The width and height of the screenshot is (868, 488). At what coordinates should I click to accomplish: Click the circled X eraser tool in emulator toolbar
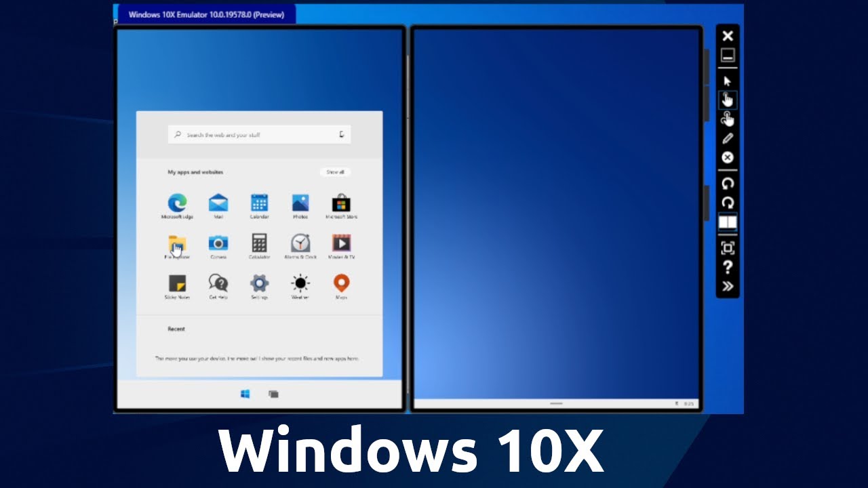[x=728, y=157]
